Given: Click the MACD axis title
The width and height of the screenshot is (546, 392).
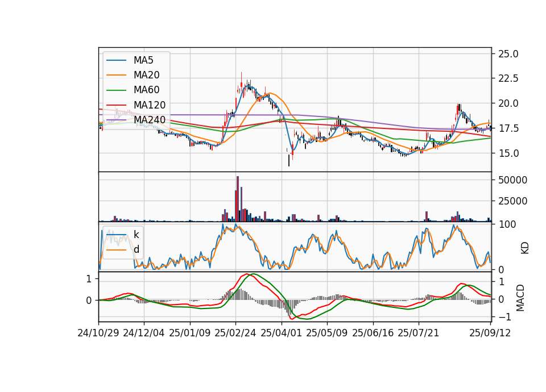Looking at the screenshot, I should 520,298.
